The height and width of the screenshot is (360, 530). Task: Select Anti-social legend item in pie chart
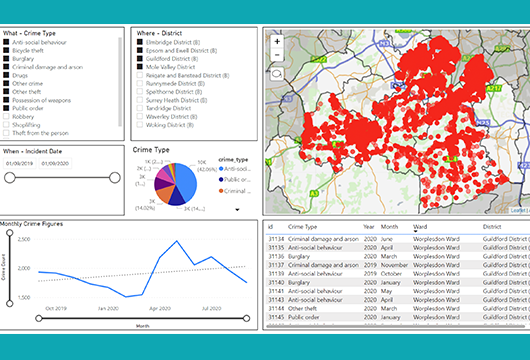235,169
